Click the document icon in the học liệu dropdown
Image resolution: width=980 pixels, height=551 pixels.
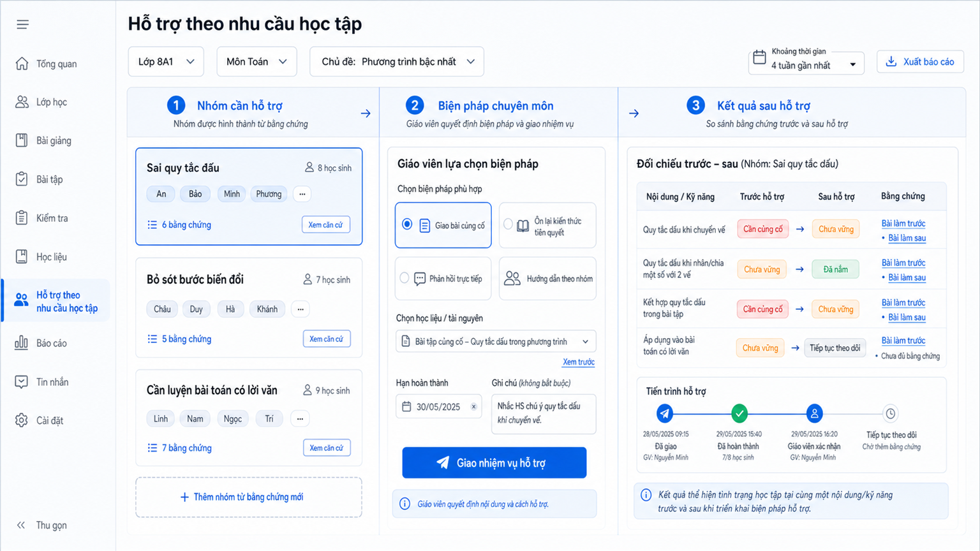(406, 341)
